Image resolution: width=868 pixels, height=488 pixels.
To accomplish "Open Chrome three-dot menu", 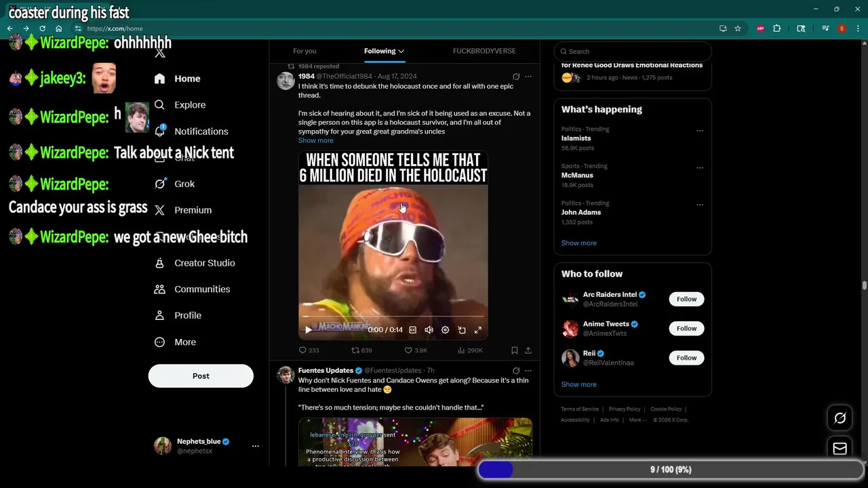I will pos(859,28).
